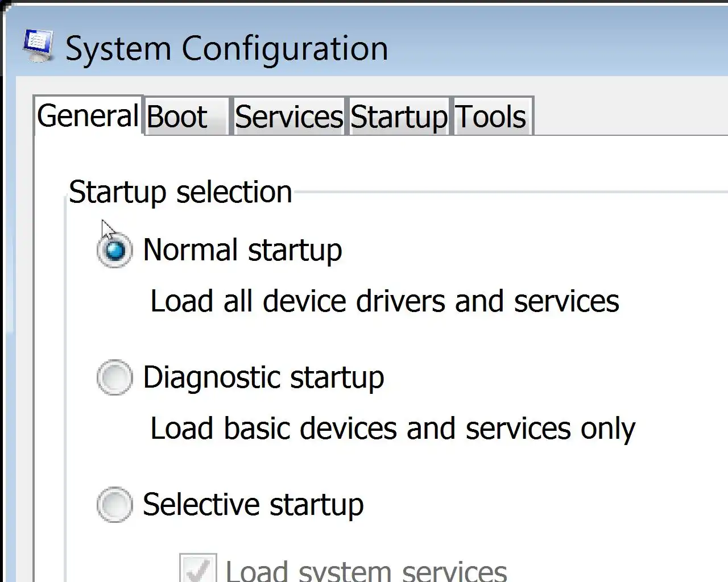Click the "Load system services" label text

point(366,571)
